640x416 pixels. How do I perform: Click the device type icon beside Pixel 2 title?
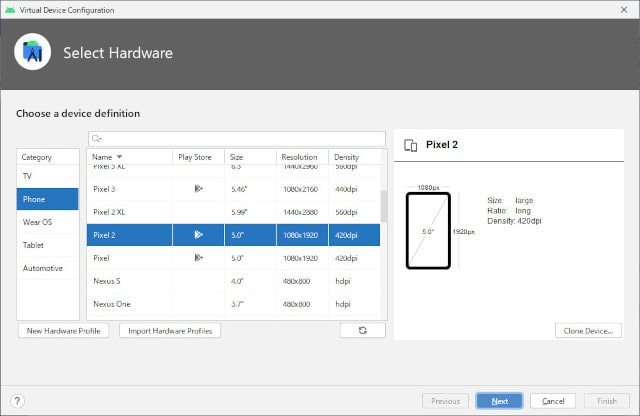point(410,145)
